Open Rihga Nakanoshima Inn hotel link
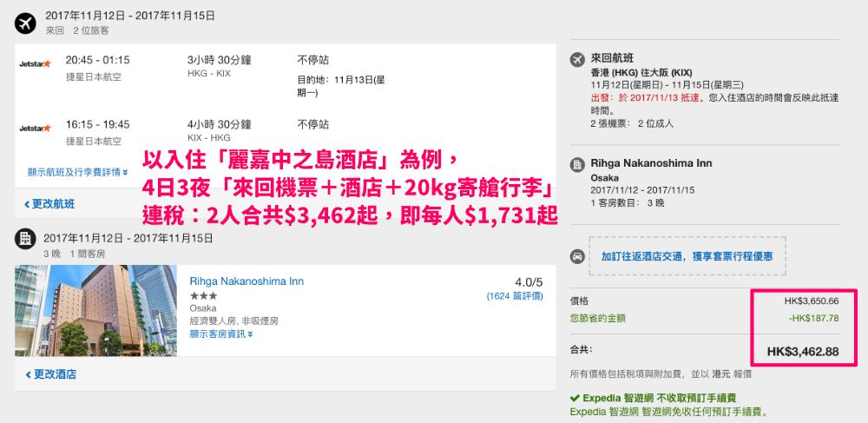The width and height of the screenshot is (868, 423). pos(247,281)
